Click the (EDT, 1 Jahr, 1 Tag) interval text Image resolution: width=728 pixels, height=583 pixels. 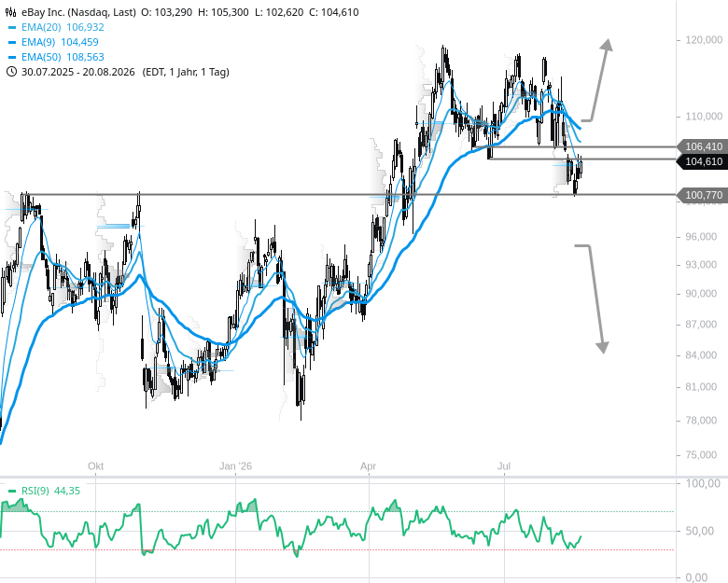click(x=186, y=72)
